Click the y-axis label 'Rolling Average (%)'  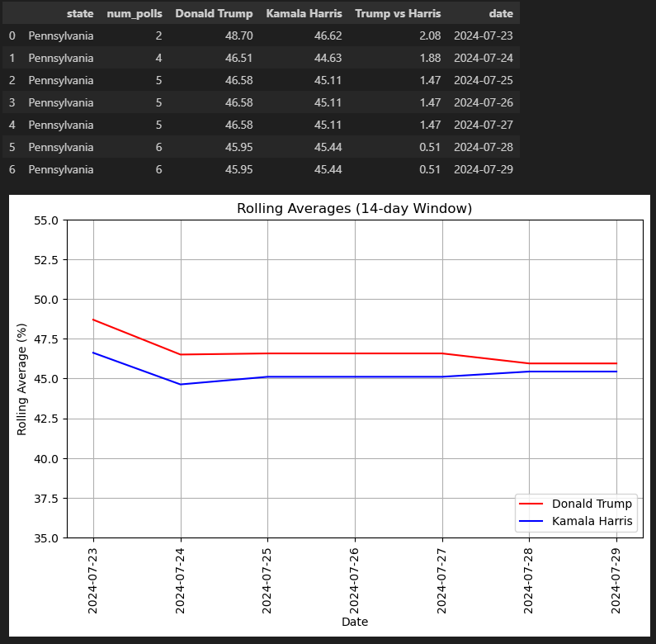click(x=21, y=379)
